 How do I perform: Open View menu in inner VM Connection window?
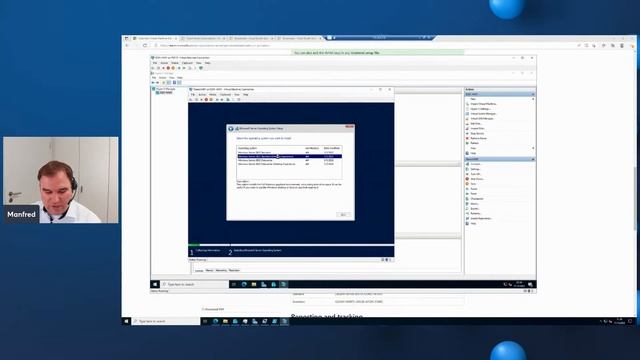(x=237, y=95)
